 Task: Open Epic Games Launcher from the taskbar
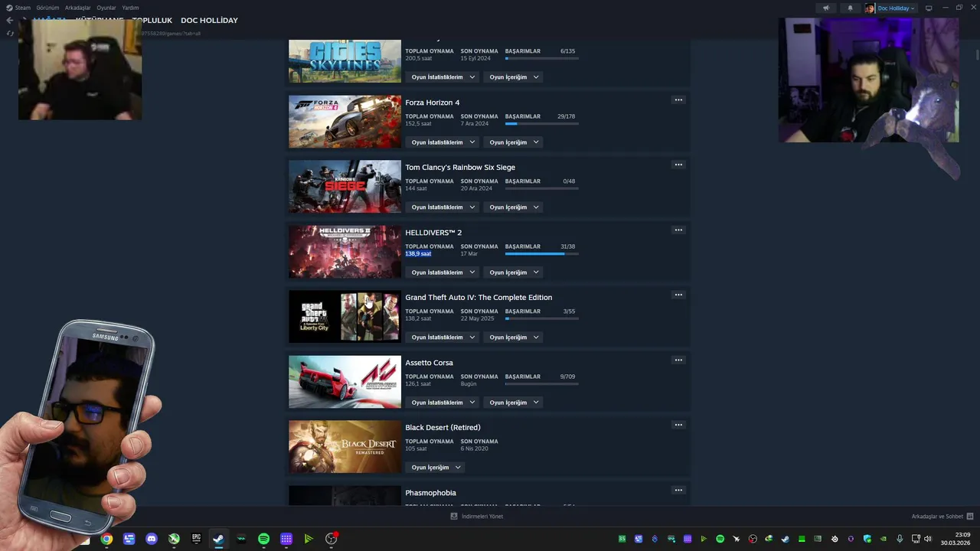[x=196, y=539]
